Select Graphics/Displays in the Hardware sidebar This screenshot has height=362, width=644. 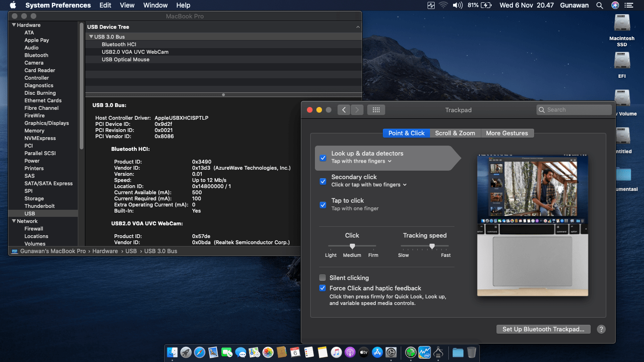pyautogui.click(x=47, y=123)
